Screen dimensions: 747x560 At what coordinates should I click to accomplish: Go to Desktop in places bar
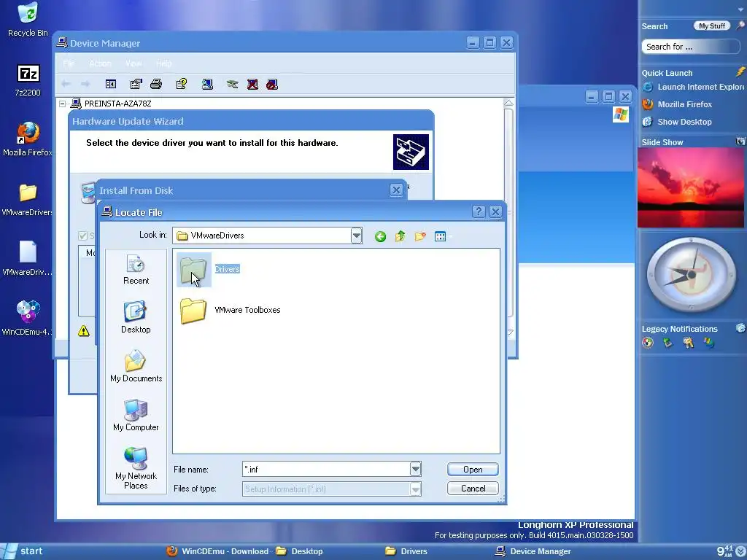[136, 318]
